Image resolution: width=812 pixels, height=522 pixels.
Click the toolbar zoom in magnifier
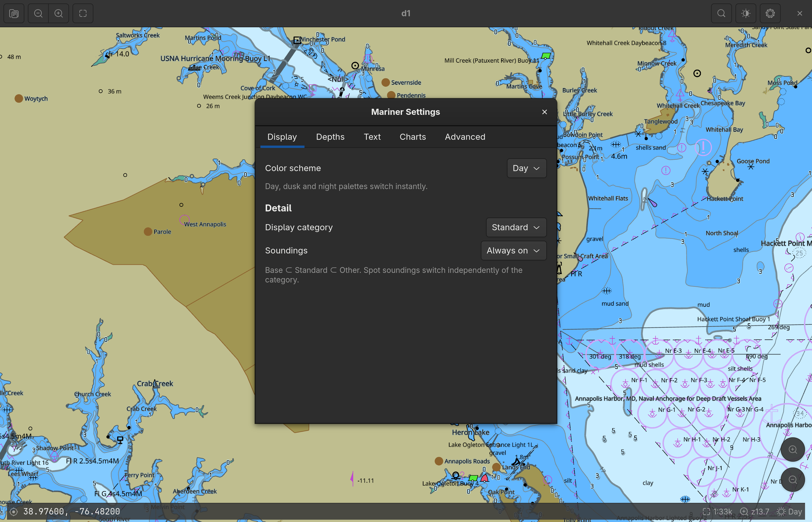pyautogui.click(x=59, y=14)
